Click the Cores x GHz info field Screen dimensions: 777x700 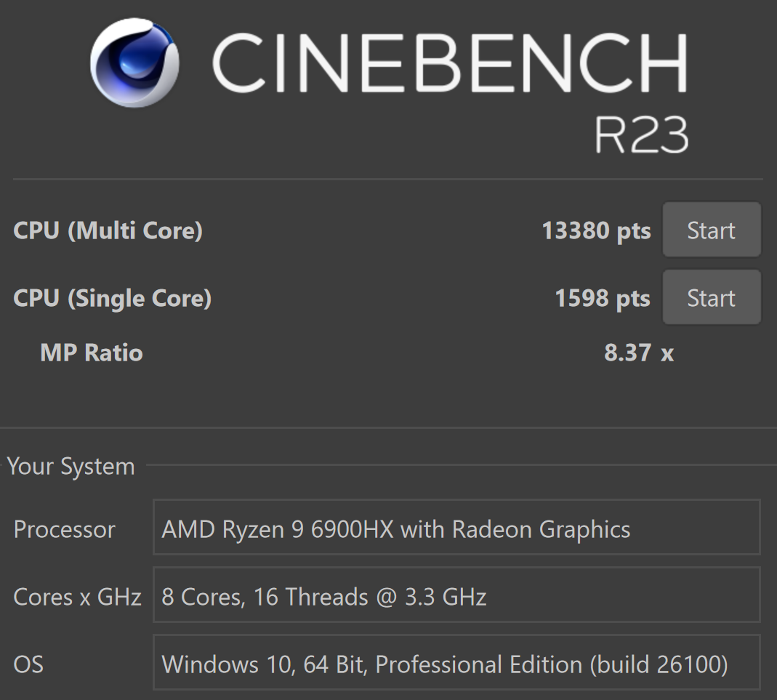point(456,597)
